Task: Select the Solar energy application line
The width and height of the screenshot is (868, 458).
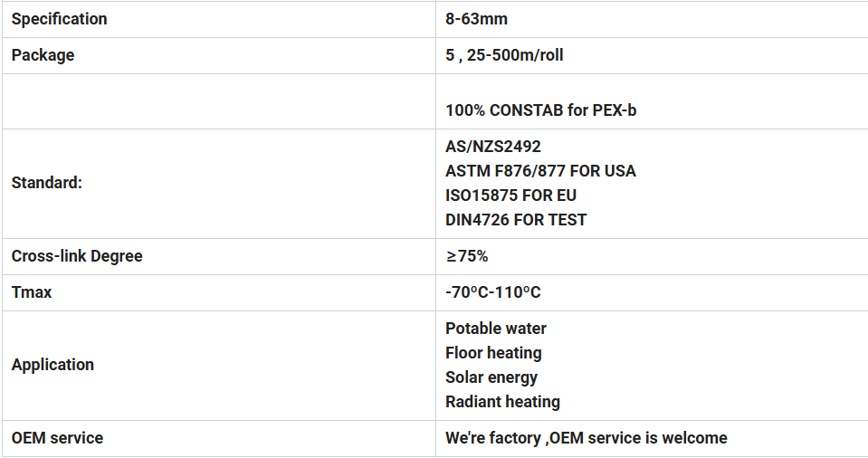Action: click(491, 377)
